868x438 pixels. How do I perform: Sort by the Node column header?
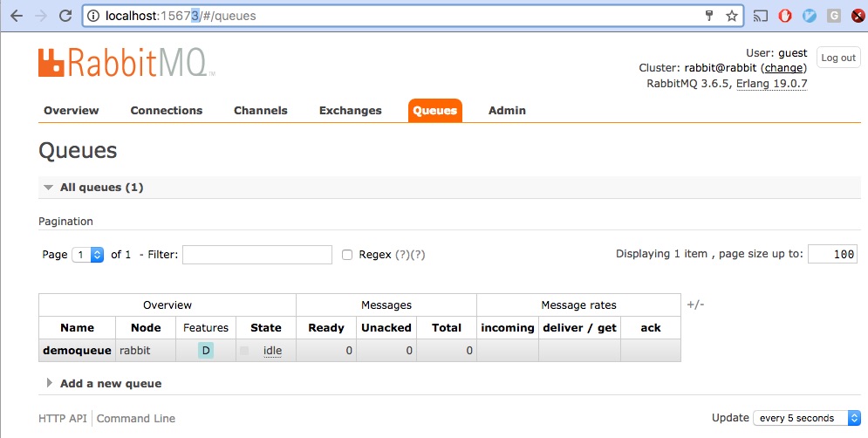click(146, 328)
